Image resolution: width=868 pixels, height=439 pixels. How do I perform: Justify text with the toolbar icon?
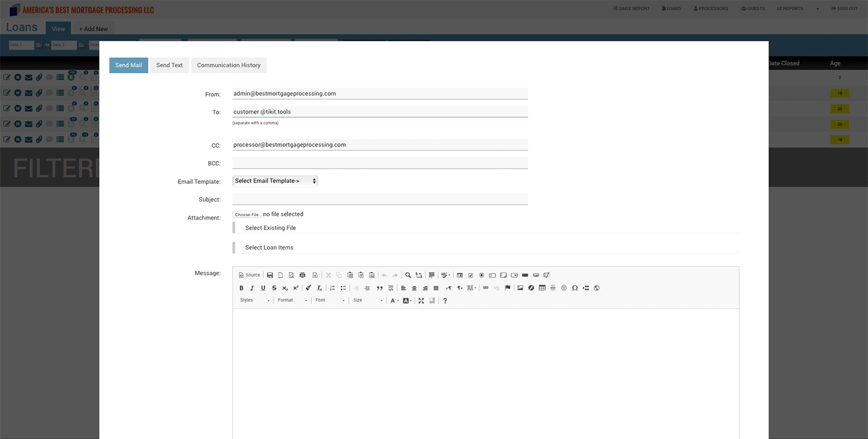pyautogui.click(x=436, y=288)
